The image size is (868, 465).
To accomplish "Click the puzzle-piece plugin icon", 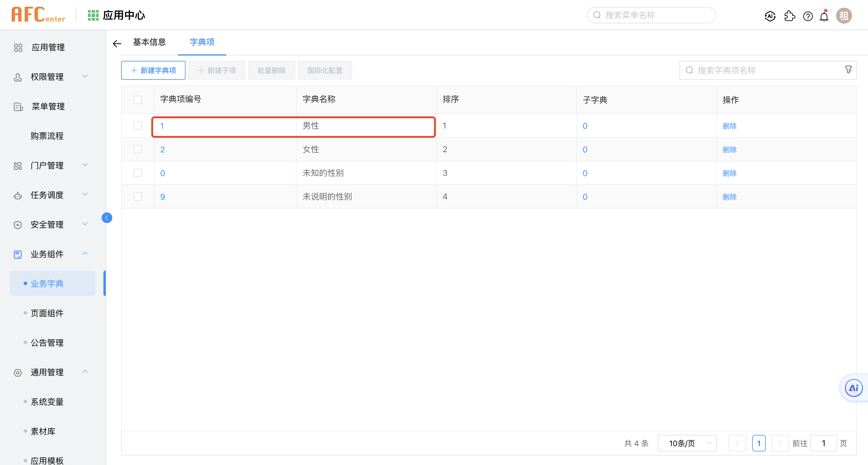I will coord(789,16).
